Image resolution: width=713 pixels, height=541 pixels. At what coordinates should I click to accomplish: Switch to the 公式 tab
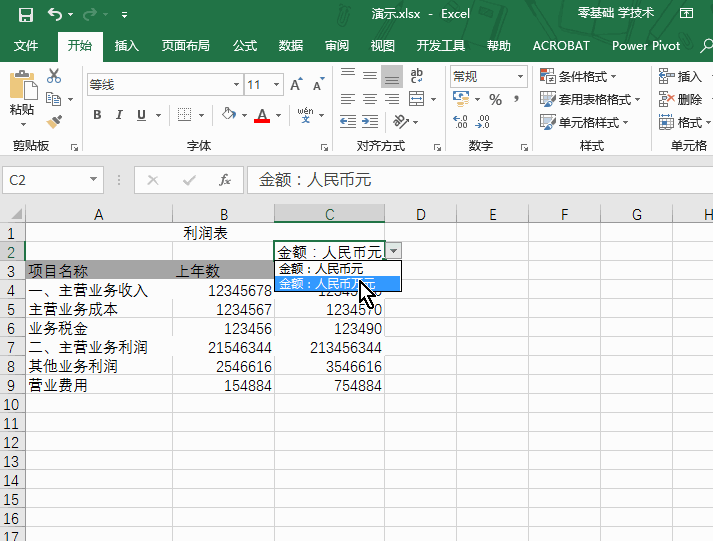pos(245,46)
